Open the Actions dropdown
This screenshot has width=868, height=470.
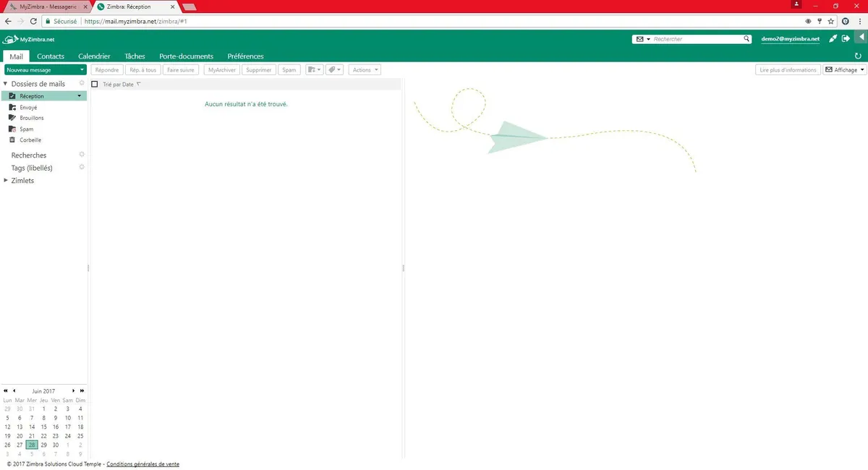click(x=365, y=70)
